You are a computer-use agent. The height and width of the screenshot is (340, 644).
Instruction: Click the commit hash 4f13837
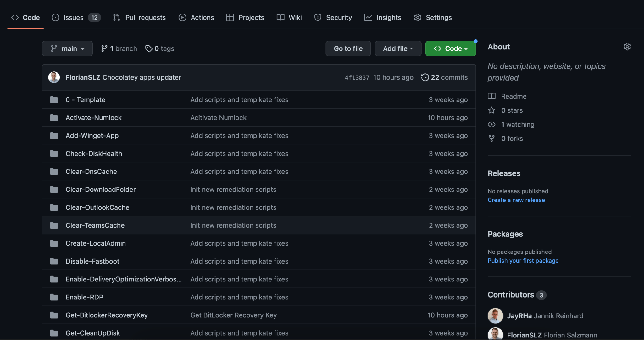pyautogui.click(x=357, y=77)
